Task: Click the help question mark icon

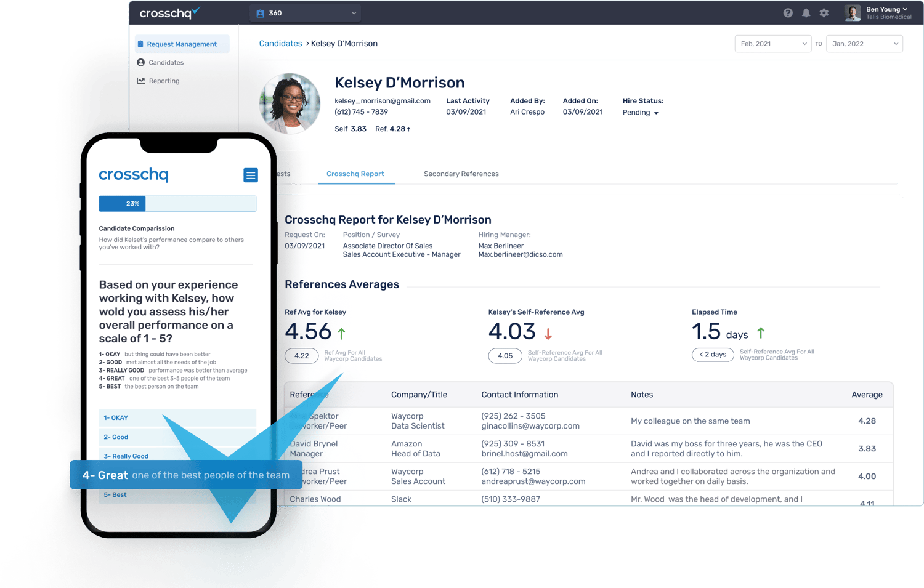Action: [787, 12]
